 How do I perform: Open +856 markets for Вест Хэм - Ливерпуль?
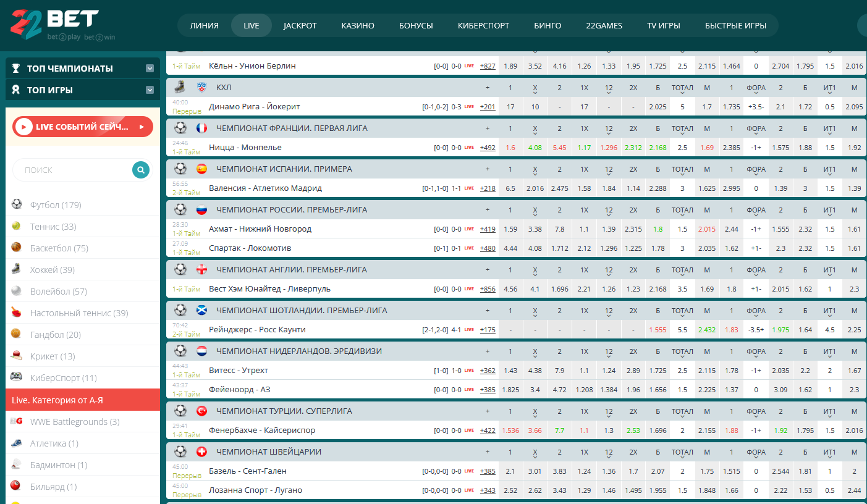click(x=488, y=289)
